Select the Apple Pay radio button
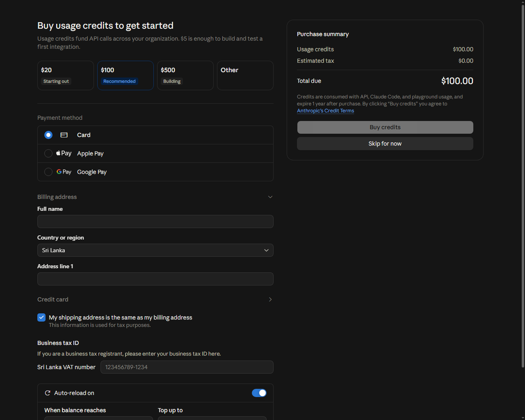 [x=48, y=153]
